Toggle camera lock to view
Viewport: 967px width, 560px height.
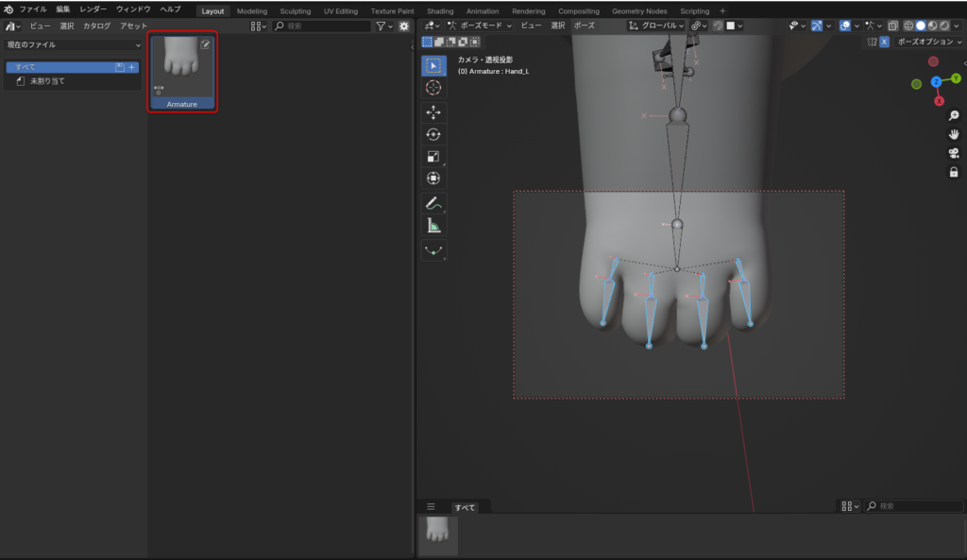coord(954,173)
